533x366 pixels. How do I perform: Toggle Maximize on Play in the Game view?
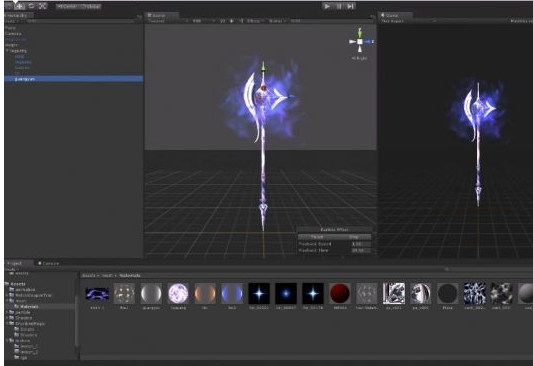click(x=521, y=21)
